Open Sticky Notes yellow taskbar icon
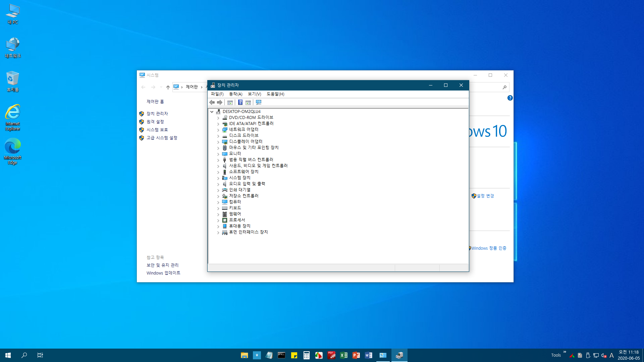This screenshot has width=644, height=362. coord(294,355)
